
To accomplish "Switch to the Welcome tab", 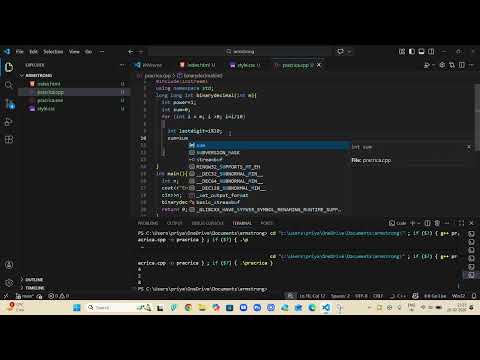I will coord(149,65).
